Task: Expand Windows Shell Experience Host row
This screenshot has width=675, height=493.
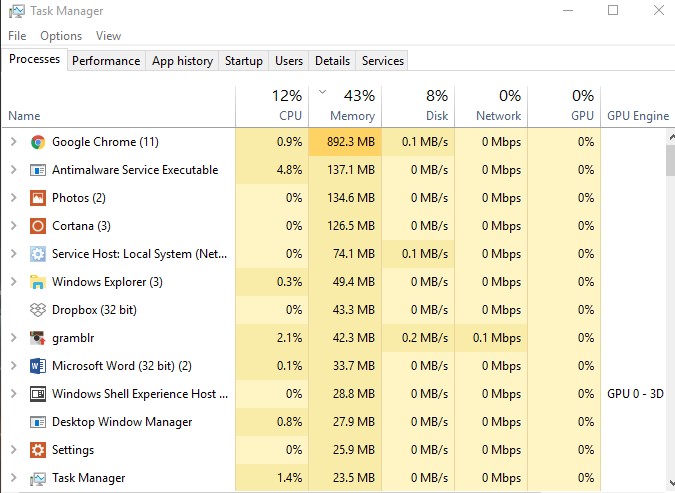Action: 13,394
